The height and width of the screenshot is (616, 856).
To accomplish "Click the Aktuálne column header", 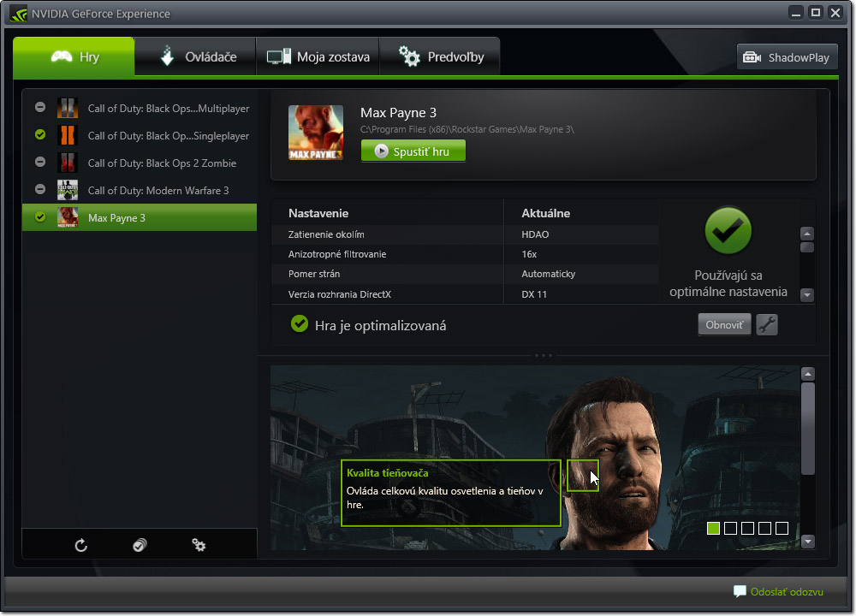I will point(545,213).
